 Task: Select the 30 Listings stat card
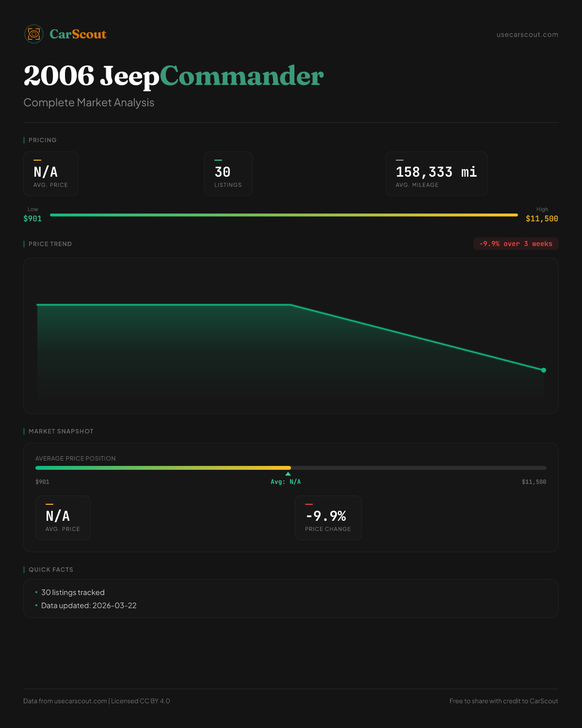pos(228,174)
